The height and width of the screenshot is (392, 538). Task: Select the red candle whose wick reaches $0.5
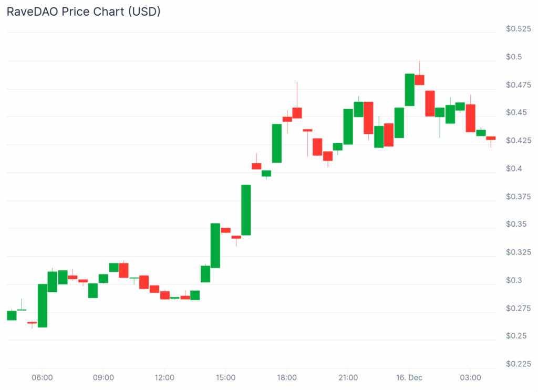click(419, 80)
